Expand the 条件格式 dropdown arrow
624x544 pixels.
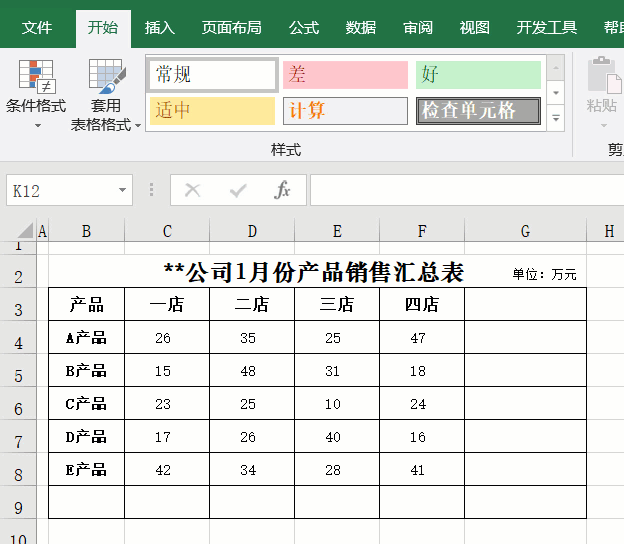(x=38, y=126)
